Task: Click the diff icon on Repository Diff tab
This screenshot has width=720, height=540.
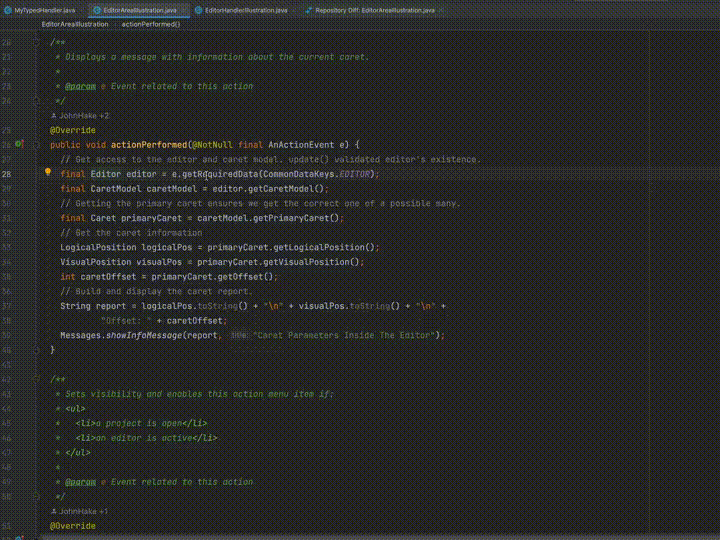Action: 309,10
